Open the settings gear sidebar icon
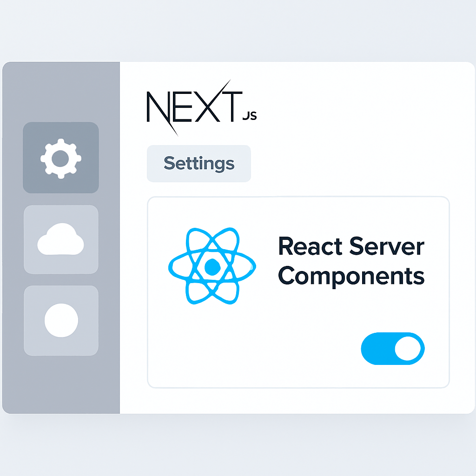This screenshot has height=476, width=476. (x=61, y=158)
